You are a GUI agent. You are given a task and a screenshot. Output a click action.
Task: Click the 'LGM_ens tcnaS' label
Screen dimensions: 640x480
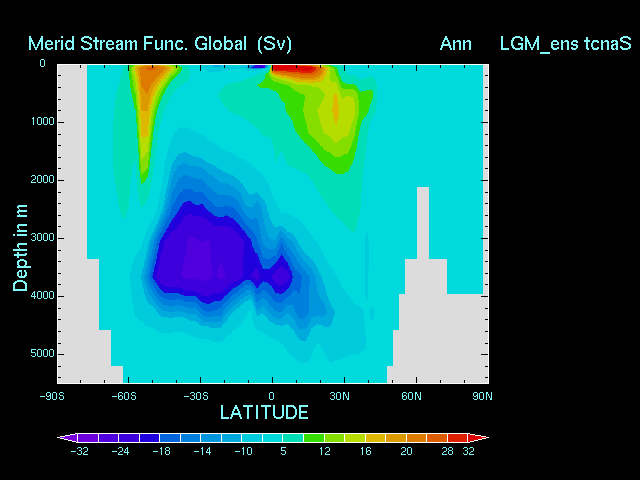tap(566, 43)
